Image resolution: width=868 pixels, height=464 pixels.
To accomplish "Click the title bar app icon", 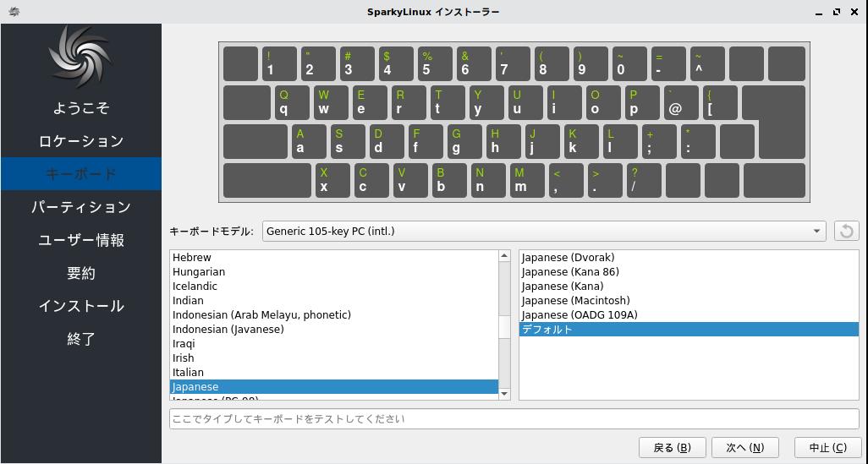I will [x=14, y=11].
